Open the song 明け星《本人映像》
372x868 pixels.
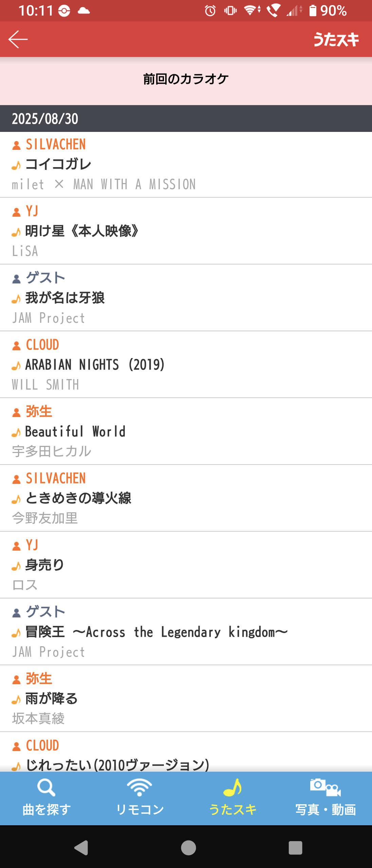[x=186, y=231]
